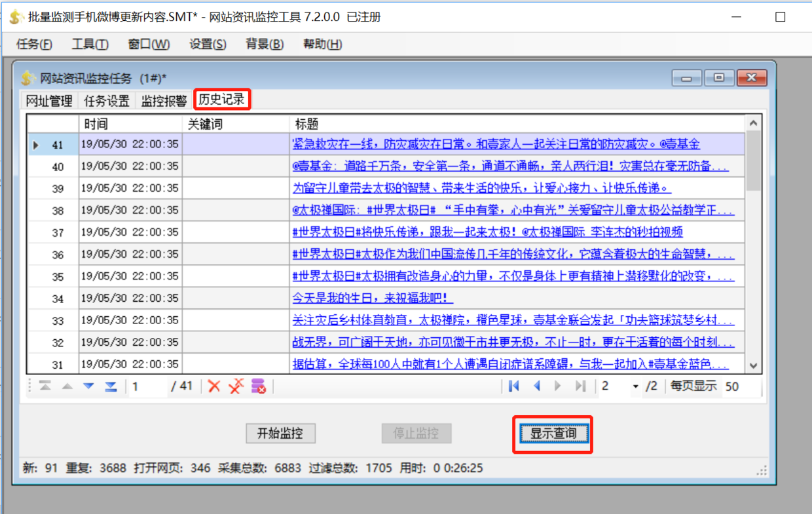Jump to last record arrow icon
Viewport: 812px width, 514px height.
pyautogui.click(x=111, y=386)
